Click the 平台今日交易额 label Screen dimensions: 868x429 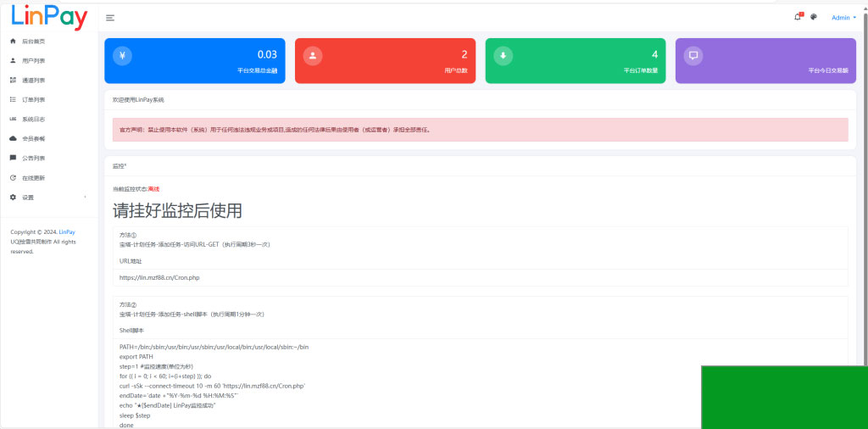828,71
